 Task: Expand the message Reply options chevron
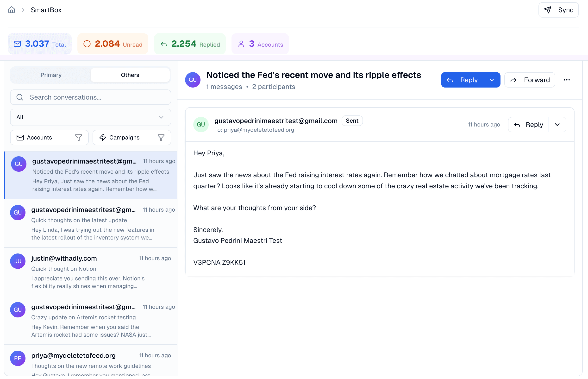(557, 125)
